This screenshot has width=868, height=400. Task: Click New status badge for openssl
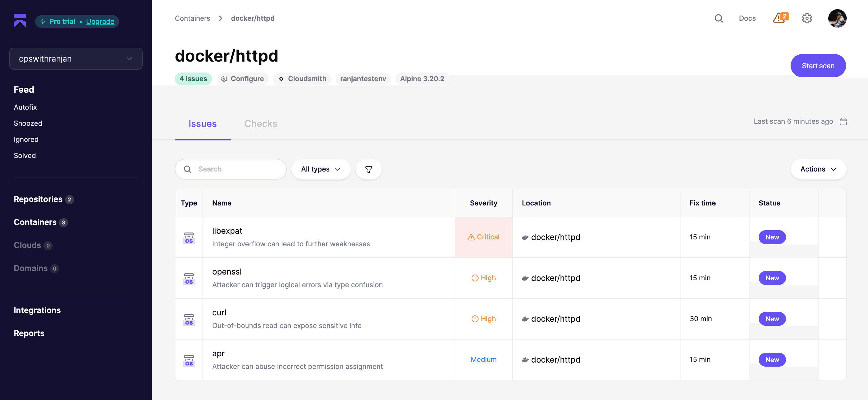[x=772, y=278]
